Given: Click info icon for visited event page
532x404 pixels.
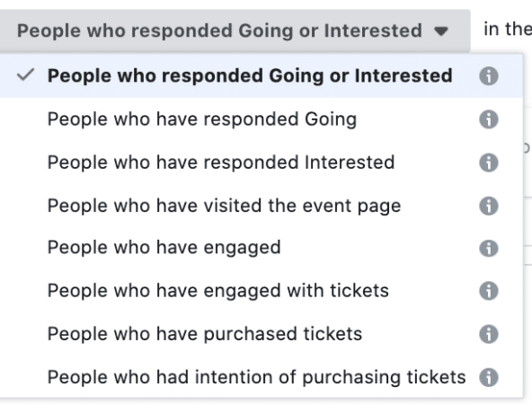Looking at the screenshot, I should pyautogui.click(x=489, y=206).
